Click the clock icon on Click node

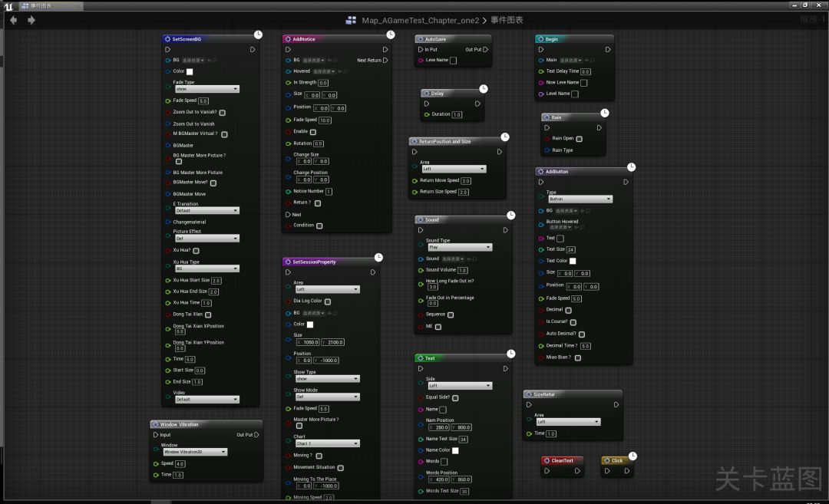[632, 456]
